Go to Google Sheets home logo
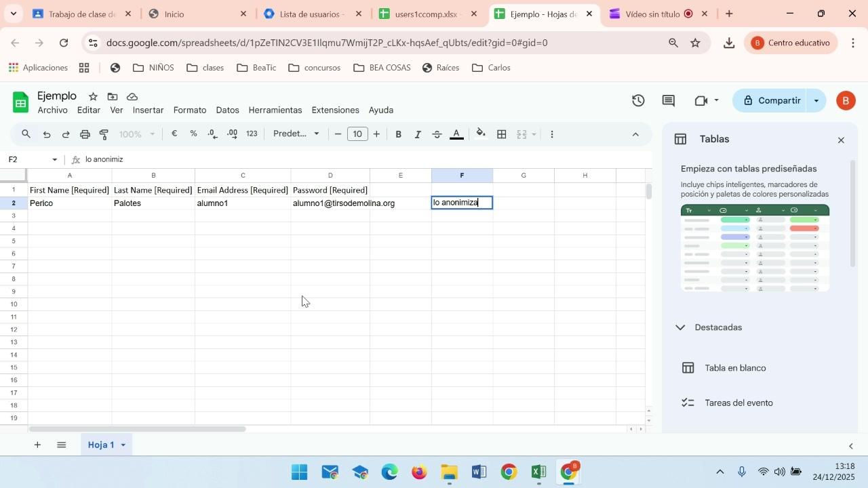The height and width of the screenshot is (488, 868). coord(21,103)
